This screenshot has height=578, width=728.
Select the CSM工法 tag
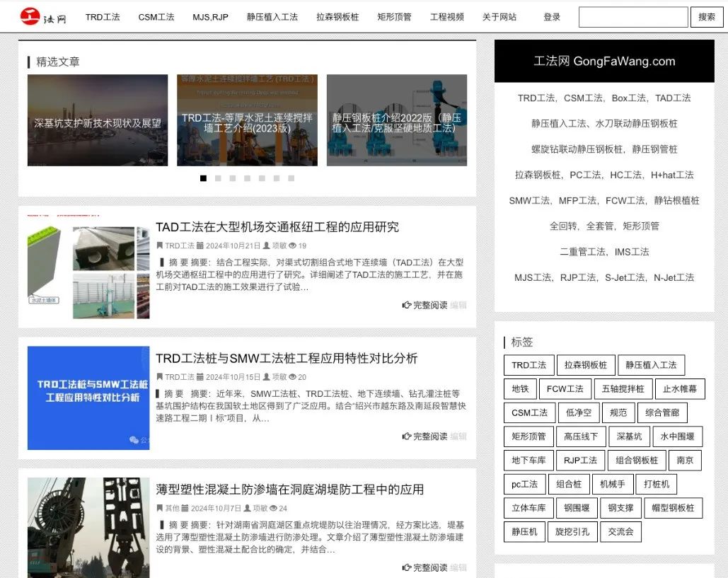pyautogui.click(x=529, y=412)
